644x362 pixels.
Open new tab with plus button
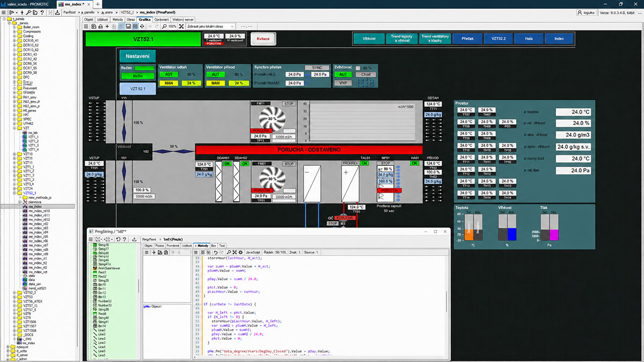click(98, 4)
